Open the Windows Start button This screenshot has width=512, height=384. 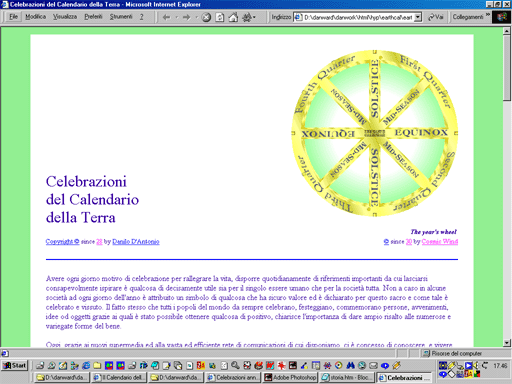[14, 366]
